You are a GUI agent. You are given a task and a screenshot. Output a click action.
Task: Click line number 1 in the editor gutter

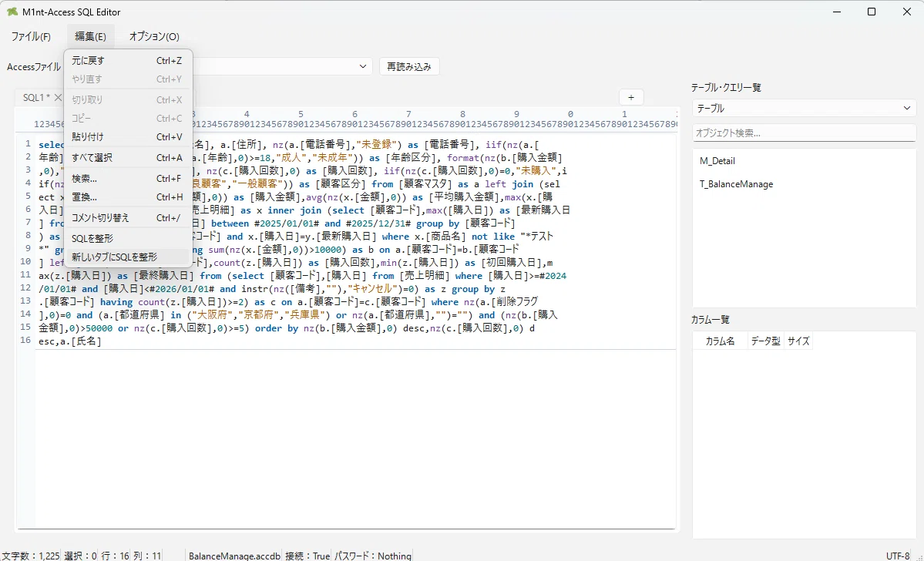click(28, 144)
